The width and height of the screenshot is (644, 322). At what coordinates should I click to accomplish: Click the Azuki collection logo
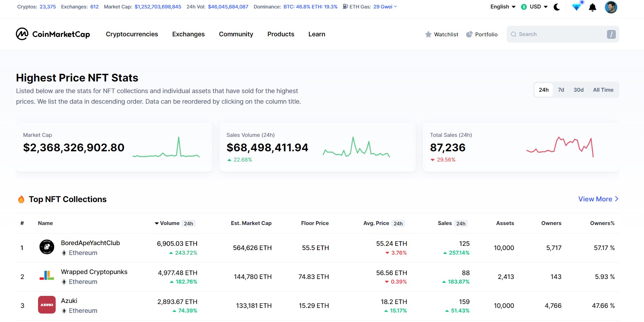(47, 305)
